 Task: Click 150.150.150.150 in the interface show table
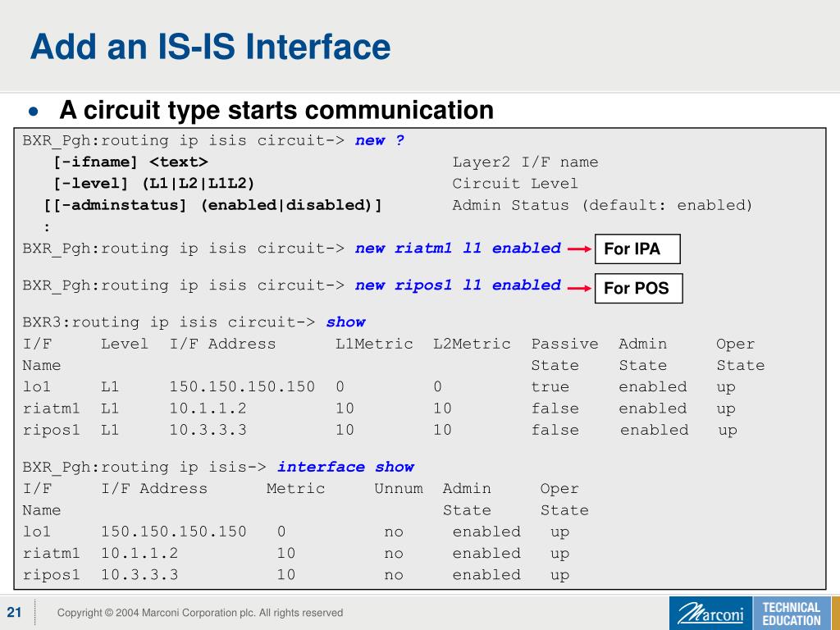[174, 532]
